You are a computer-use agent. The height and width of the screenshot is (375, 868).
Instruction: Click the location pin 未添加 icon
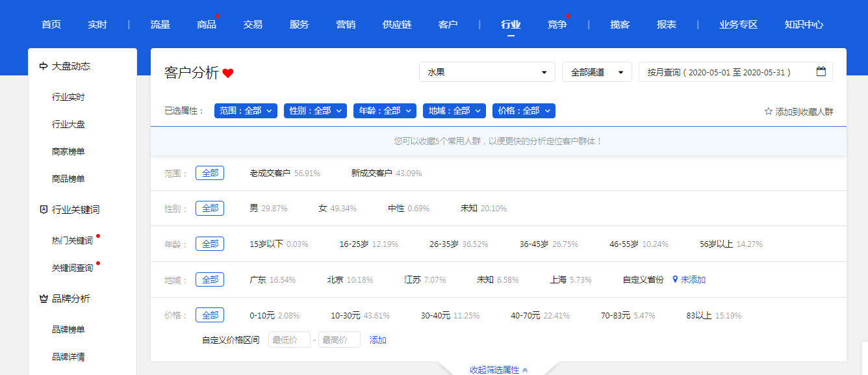[x=675, y=279]
